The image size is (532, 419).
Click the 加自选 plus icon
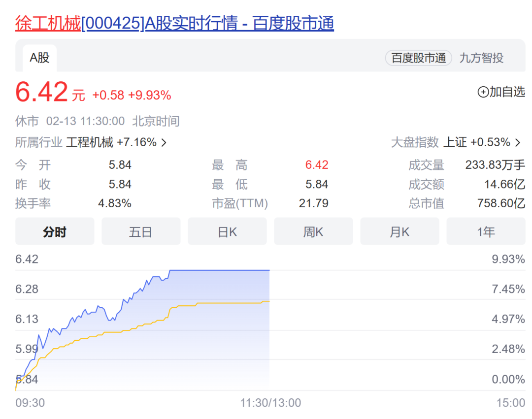[x=483, y=92]
